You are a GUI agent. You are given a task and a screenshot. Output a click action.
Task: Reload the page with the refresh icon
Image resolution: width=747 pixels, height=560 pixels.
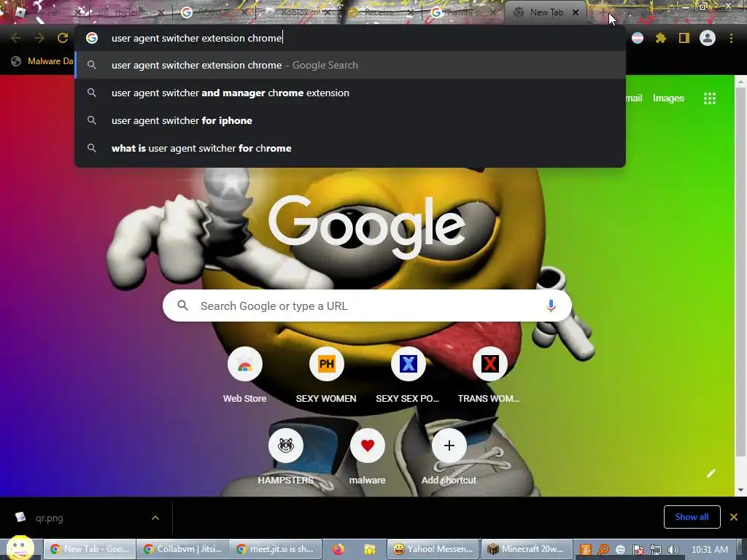[x=63, y=38]
